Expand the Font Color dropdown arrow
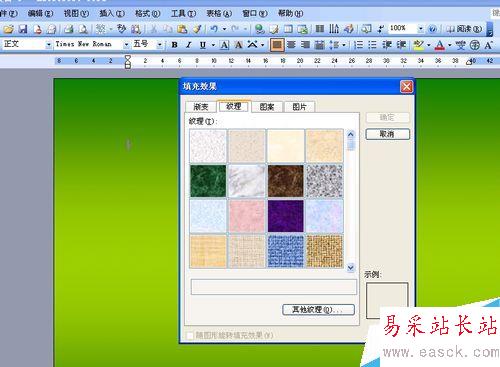Viewport: 500px width, 367px height. [449, 45]
